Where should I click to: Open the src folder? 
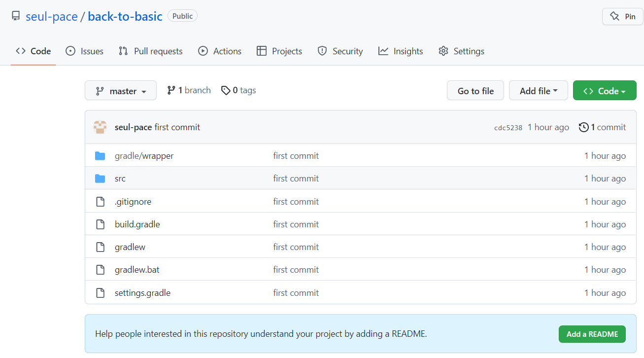pos(120,179)
